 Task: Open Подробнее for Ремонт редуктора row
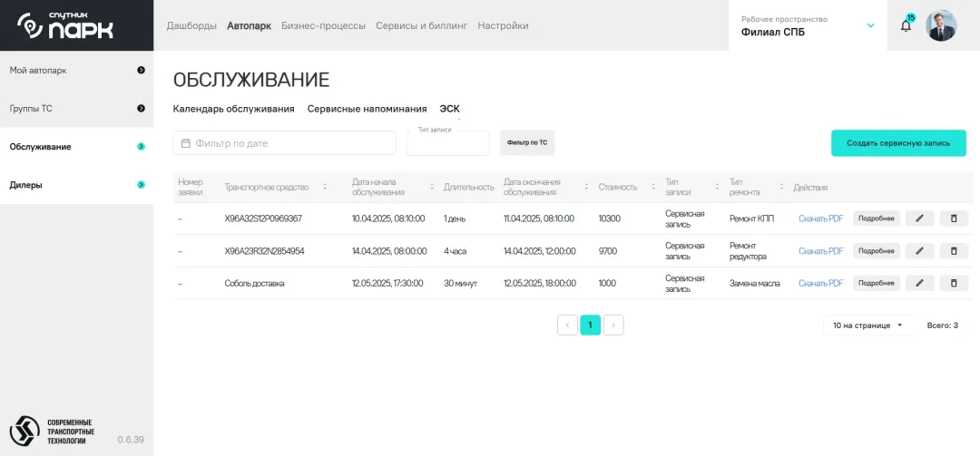tap(876, 251)
